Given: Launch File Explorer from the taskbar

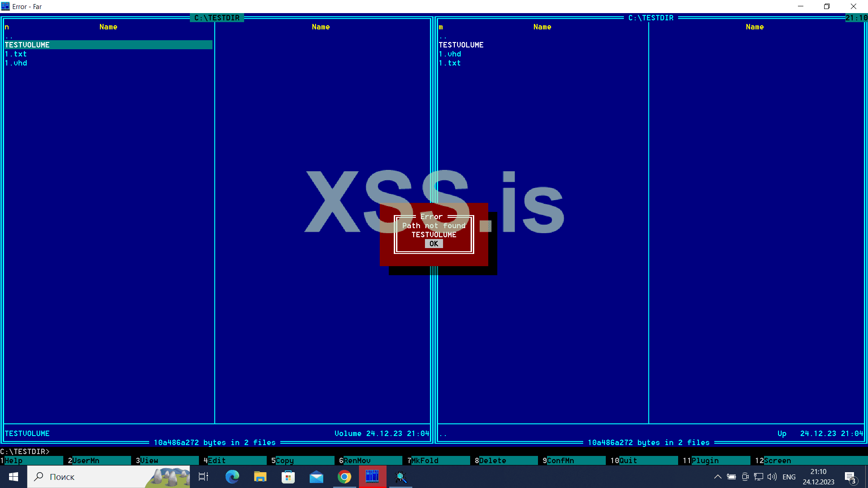Looking at the screenshot, I should (x=260, y=477).
